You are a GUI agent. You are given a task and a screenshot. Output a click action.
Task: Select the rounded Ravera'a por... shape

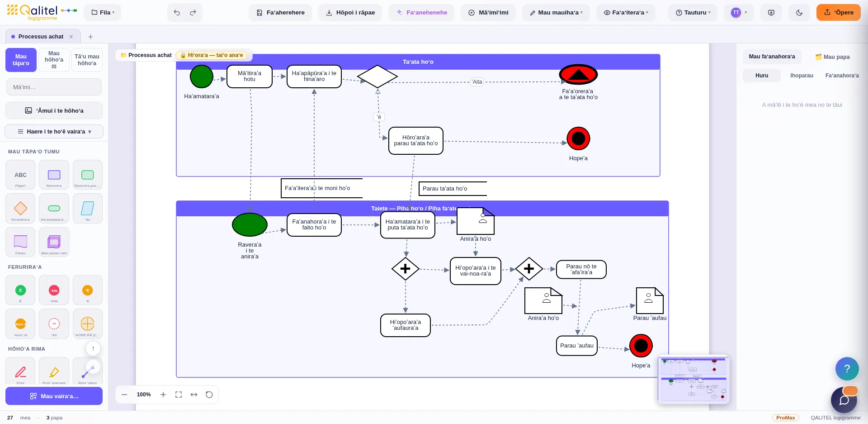click(x=87, y=175)
